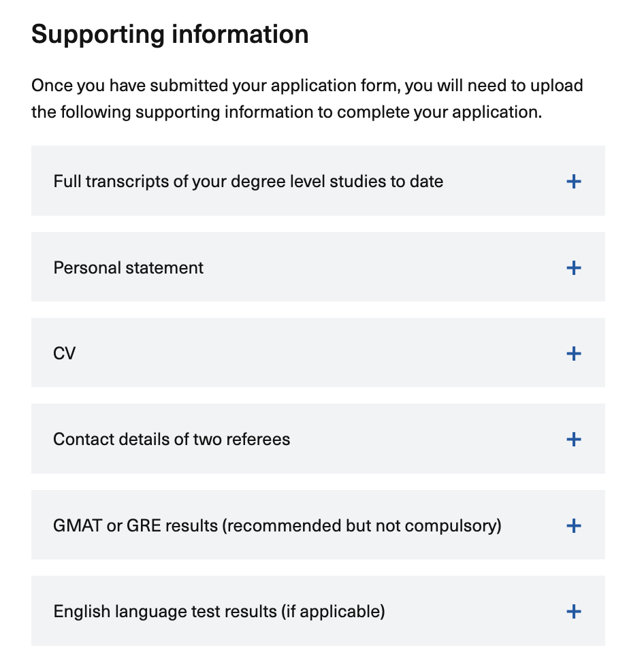Click the plus icon beside two referees

(x=574, y=439)
